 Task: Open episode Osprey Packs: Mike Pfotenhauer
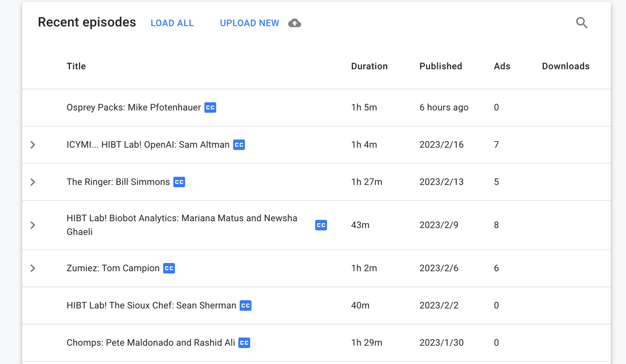point(134,108)
